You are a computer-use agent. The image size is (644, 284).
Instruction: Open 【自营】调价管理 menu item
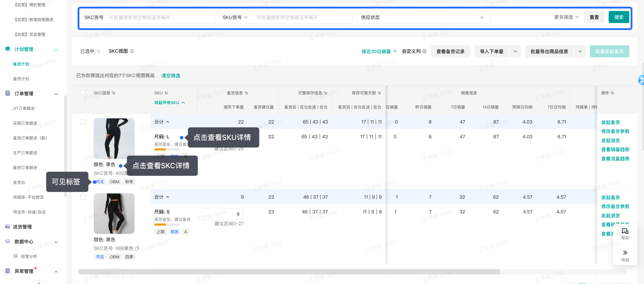click(29, 5)
